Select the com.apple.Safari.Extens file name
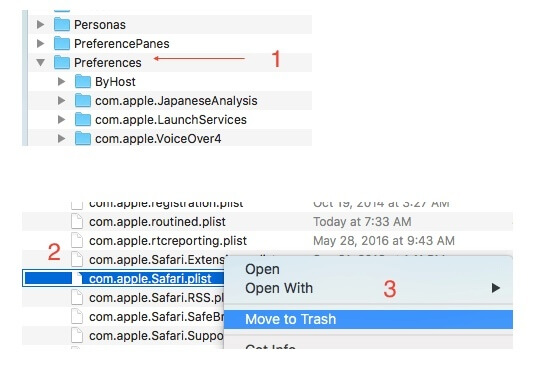Viewport: 536px width, 365px height. pyautogui.click(x=157, y=260)
